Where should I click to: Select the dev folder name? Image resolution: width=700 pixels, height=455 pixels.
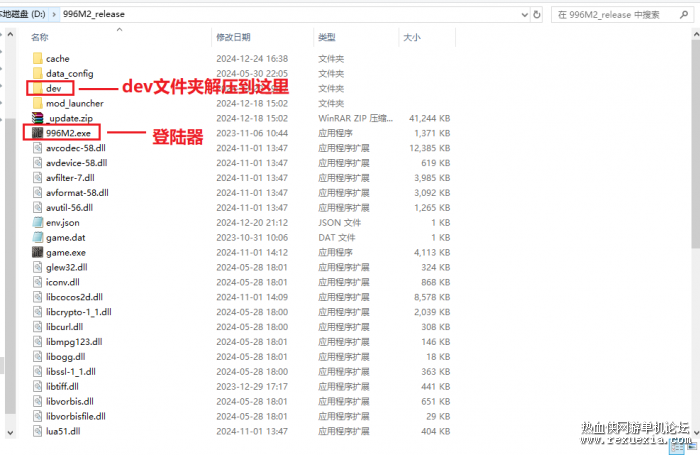click(x=54, y=88)
